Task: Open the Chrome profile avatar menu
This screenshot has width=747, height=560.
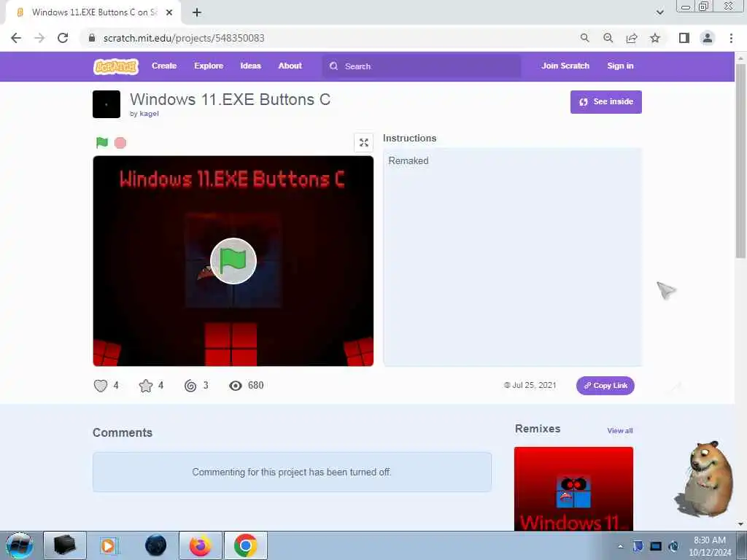Action: [x=708, y=38]
